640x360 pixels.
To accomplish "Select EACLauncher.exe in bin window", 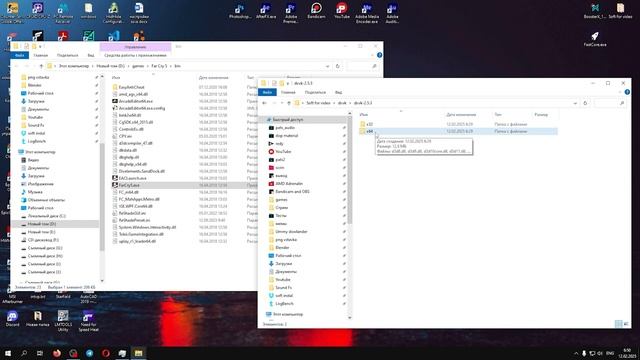I will 129,178.
